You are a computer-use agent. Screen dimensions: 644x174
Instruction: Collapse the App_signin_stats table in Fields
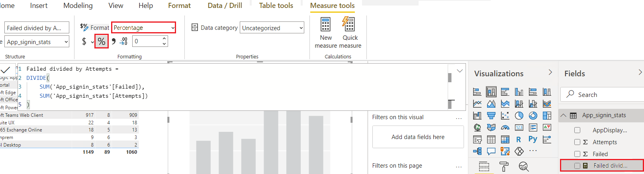point(564,116)
